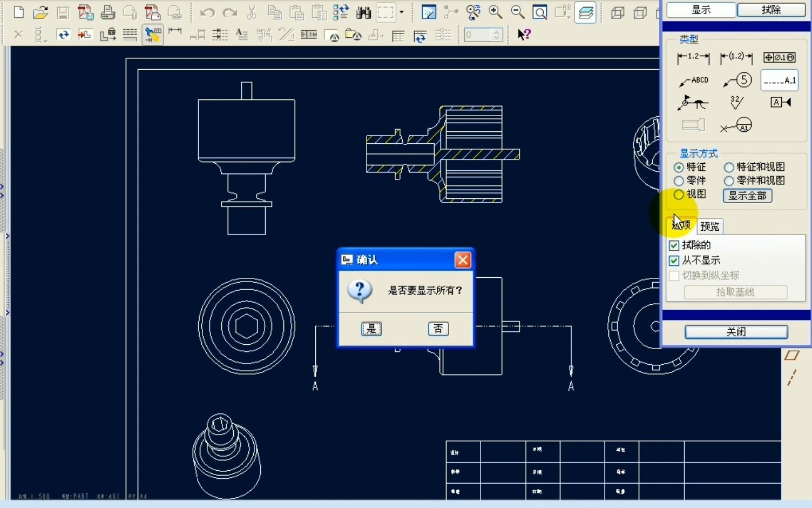Switch to the 预览 tab
The width and height of the screenshot is (812, 508).
[x=710, y=226]
